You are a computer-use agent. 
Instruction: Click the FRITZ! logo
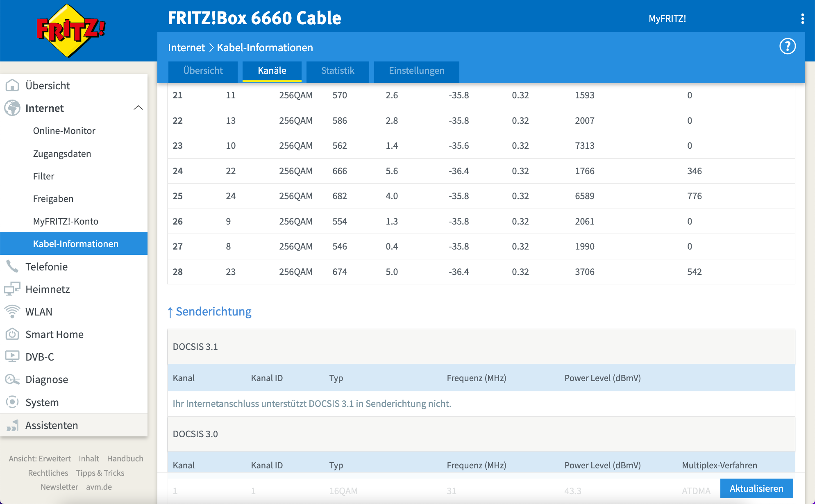click(71, 30)
